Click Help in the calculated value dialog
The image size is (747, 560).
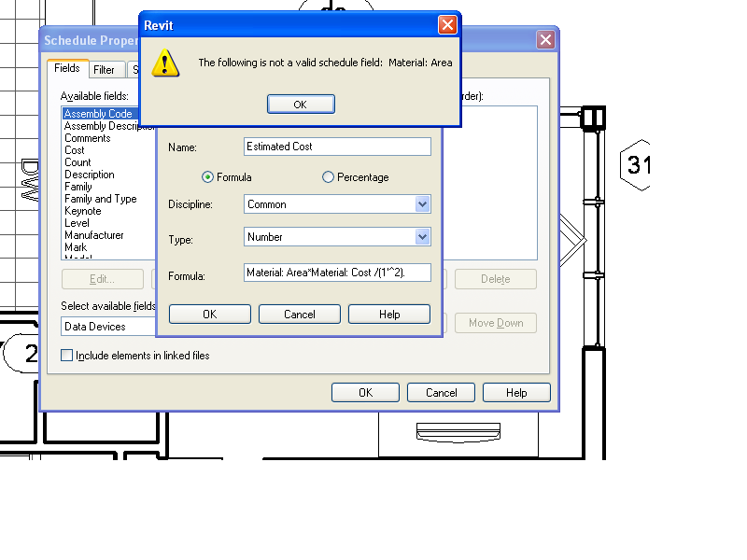point(389,315)
